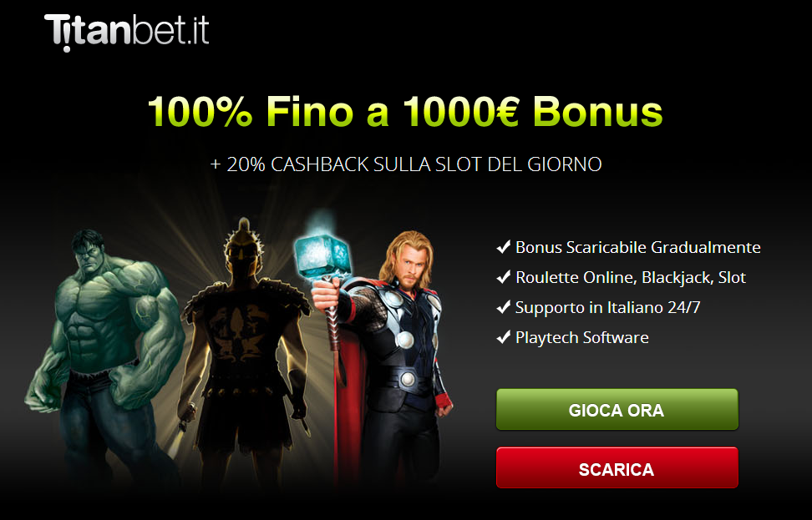This screenshot has height=520, width=812.
Task: Select the Roulette Online, Blackjack, Slot text
Action: click(x=631, y=277)
